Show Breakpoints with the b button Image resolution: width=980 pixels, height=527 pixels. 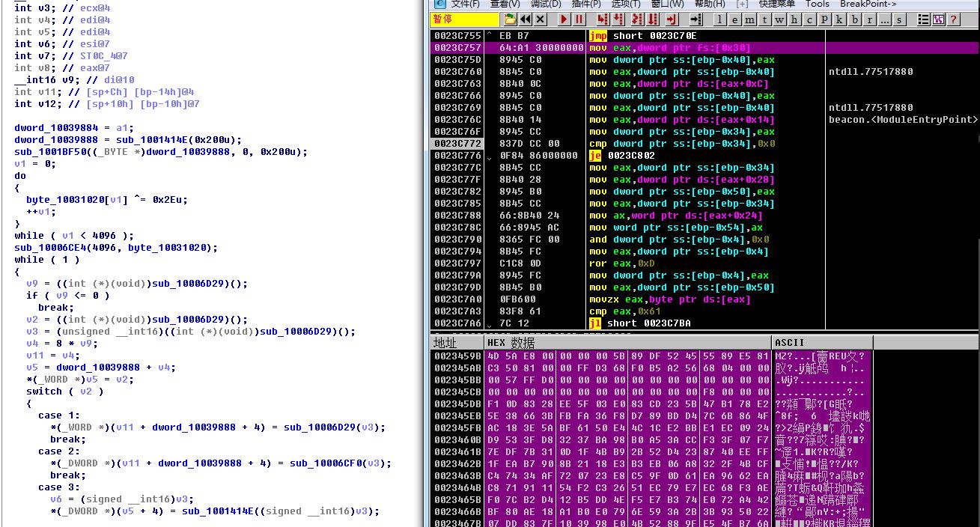pos(854,19)
